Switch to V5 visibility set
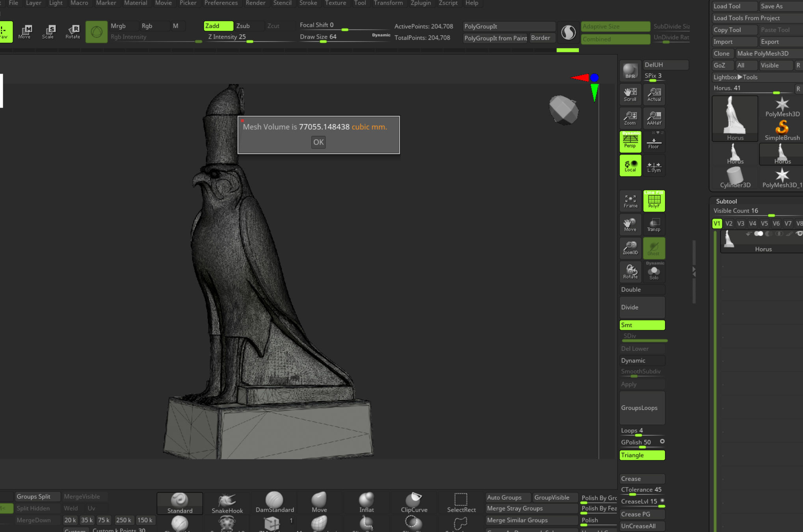Image resolution: width=803 pixels, height=532 pixels. (x=764, y=223)
